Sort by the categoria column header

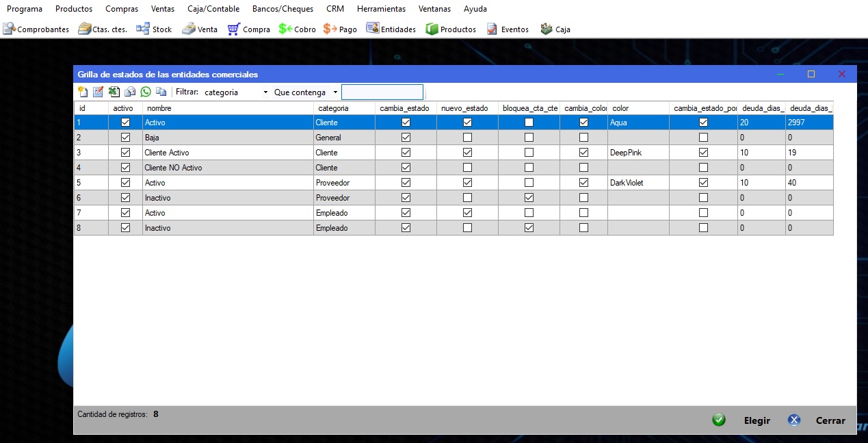[344, 108]
